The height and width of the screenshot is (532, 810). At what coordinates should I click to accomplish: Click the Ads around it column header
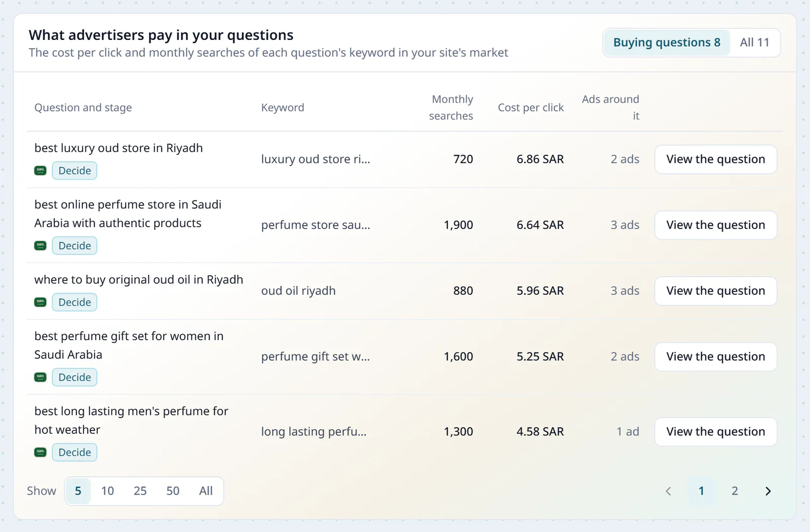pyautogui.click(x=611, y=107)
